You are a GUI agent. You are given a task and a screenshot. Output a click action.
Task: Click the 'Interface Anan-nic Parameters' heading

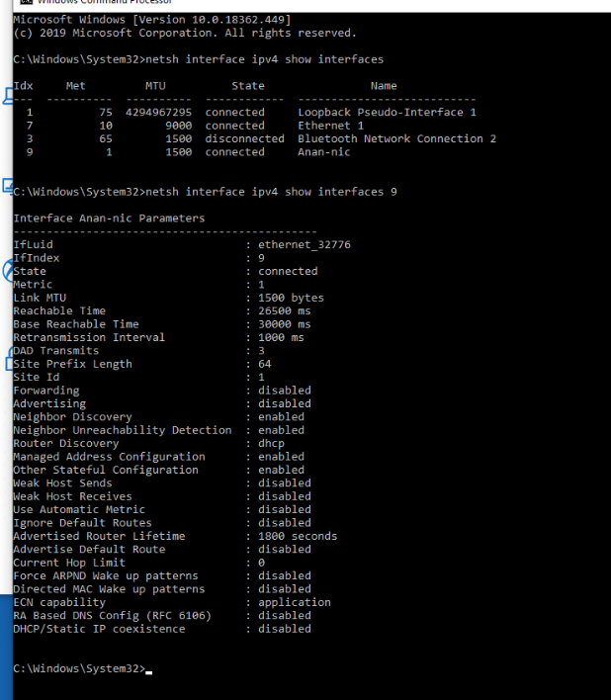coord(109,219)
